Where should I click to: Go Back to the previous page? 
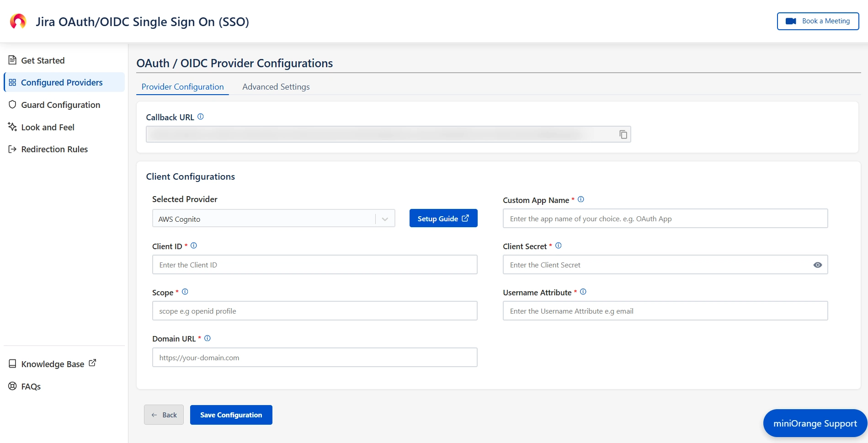[164, 415]
